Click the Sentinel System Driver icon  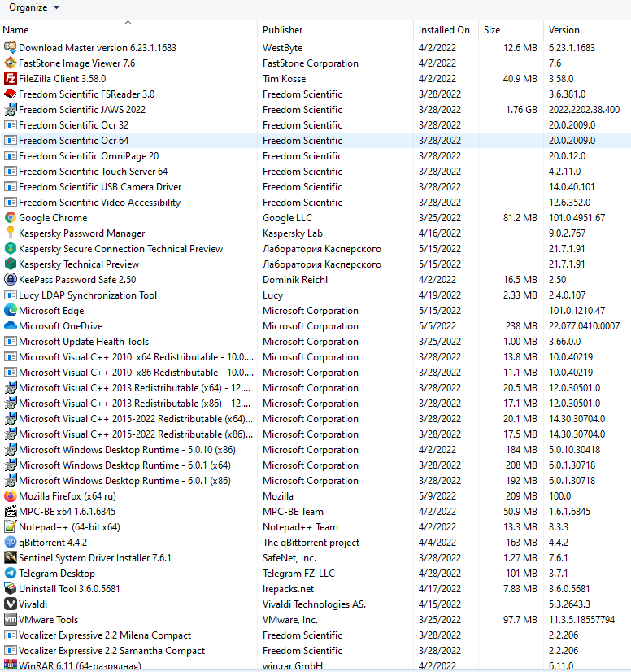click(11, 557)
